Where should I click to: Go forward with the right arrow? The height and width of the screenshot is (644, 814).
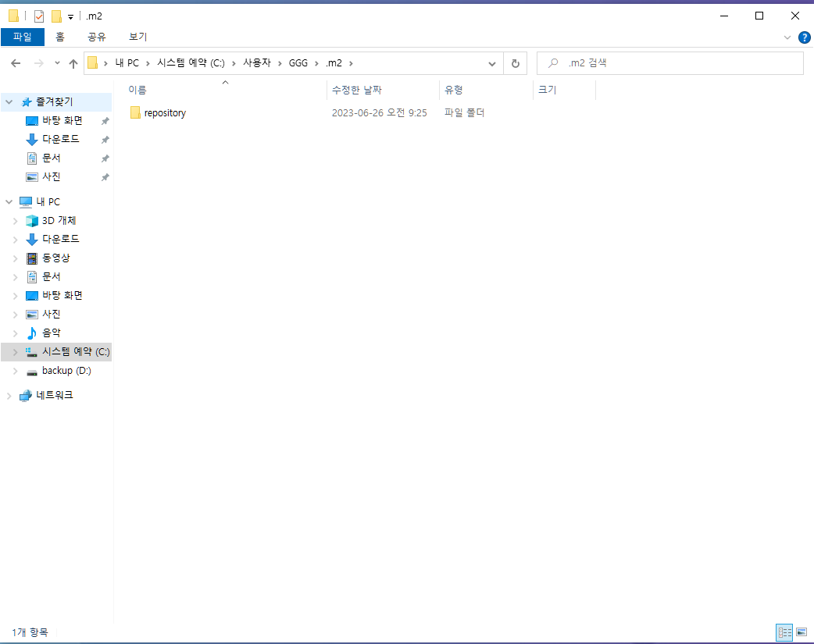[38, 63]
